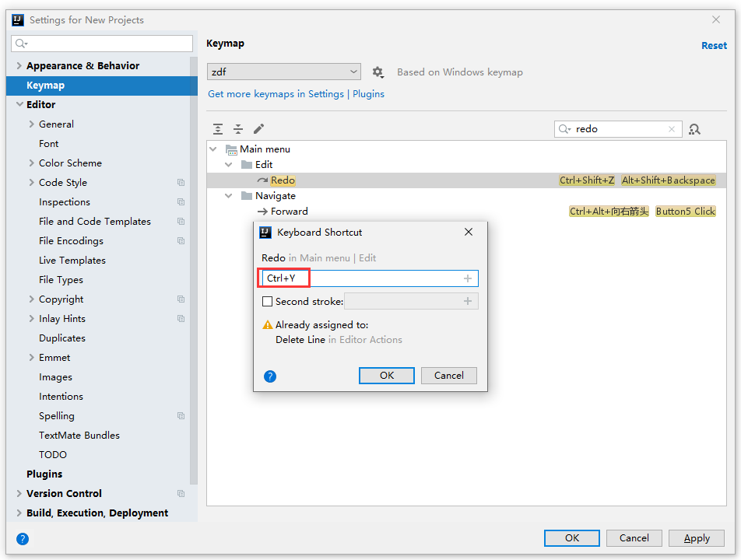The image size is (741, 560).
Task: Expand the Code Style node
Action: click(32, 183)
